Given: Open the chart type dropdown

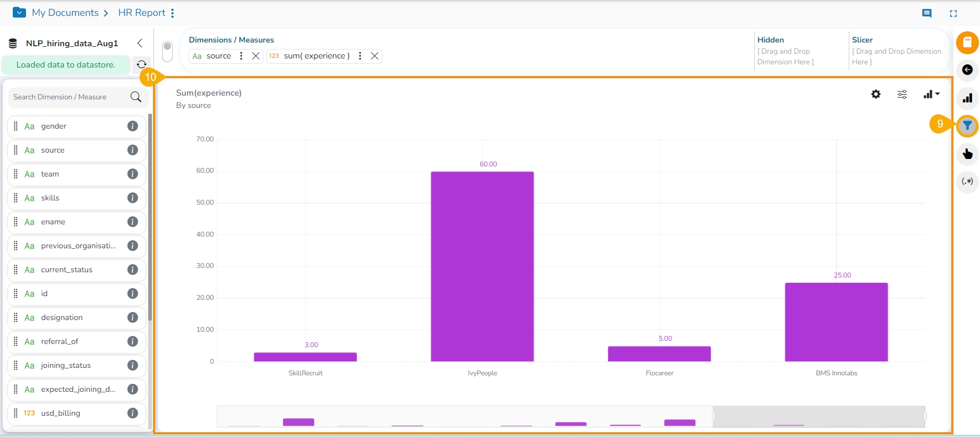Looking at the screenshot, I should [x=931, y=94].
